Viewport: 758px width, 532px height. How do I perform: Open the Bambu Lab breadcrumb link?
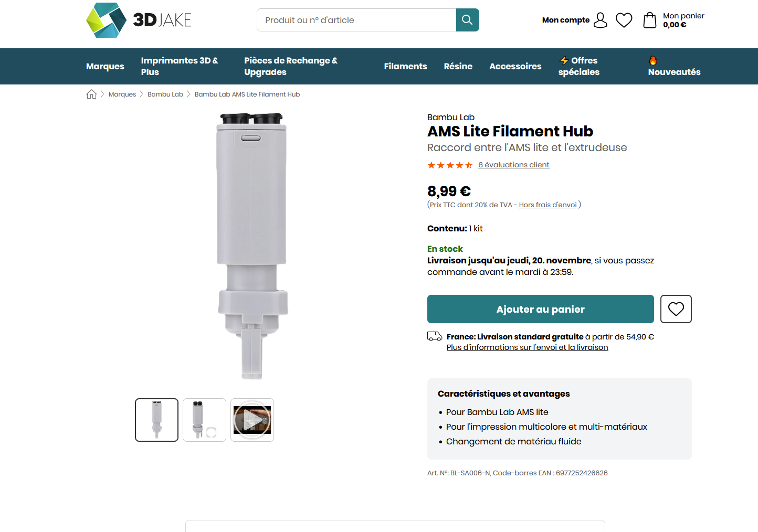tap(165, 94)
